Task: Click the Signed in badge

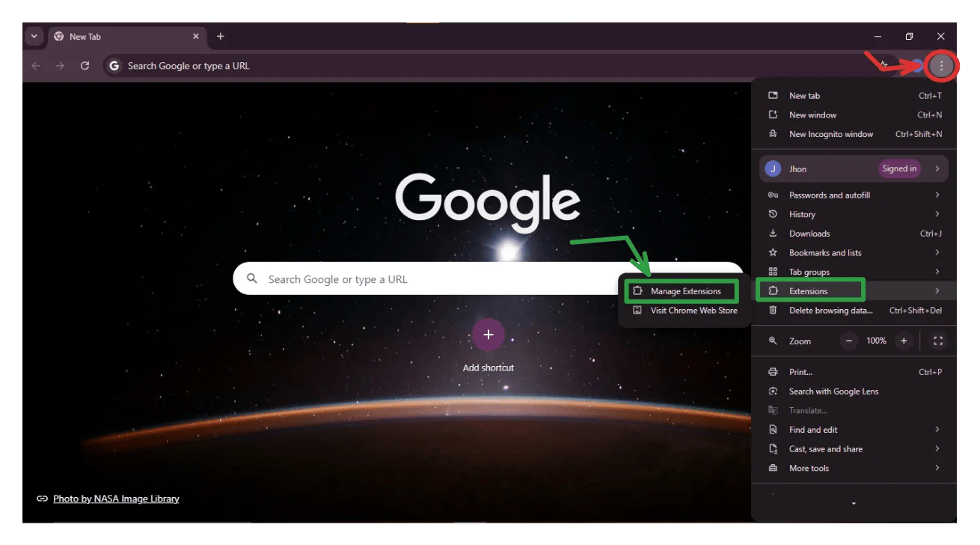Action: (x=898, y=169)
